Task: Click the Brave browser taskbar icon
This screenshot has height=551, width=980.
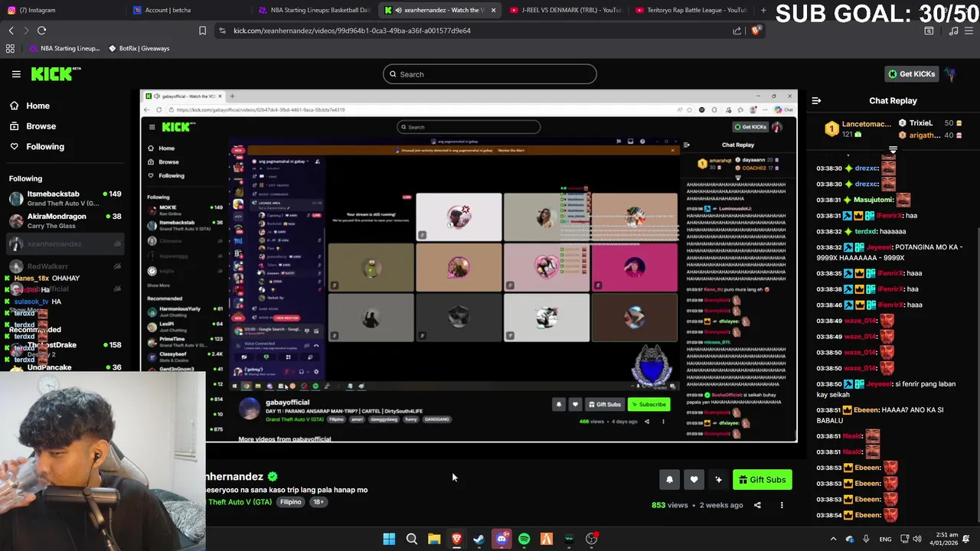Action: [456, 539]
